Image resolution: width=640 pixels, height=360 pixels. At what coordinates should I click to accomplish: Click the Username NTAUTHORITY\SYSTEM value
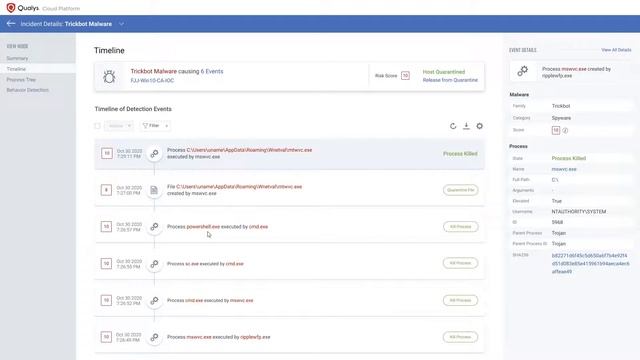point(579,211)
